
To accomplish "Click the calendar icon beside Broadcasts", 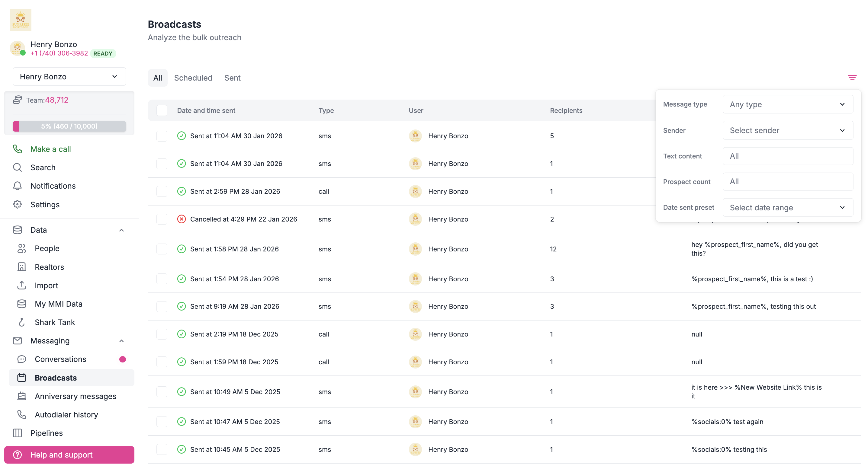I will point(21,378).
